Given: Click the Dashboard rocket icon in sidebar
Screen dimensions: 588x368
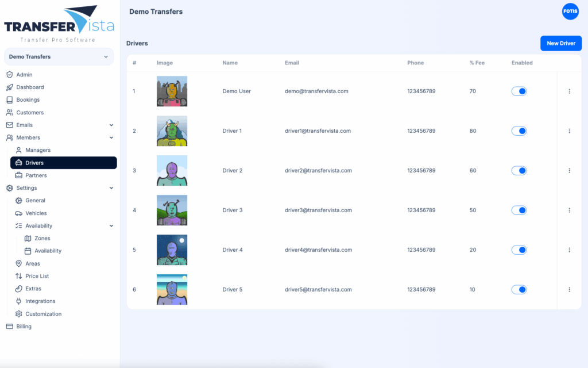Looking at the screenshot, I should pos(9,87).
